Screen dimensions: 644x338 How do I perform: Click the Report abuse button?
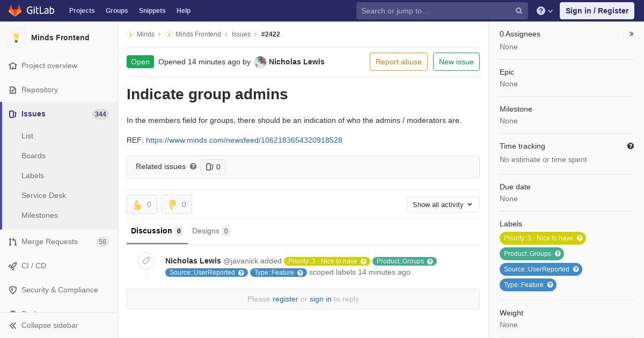[x=398, y=62]
